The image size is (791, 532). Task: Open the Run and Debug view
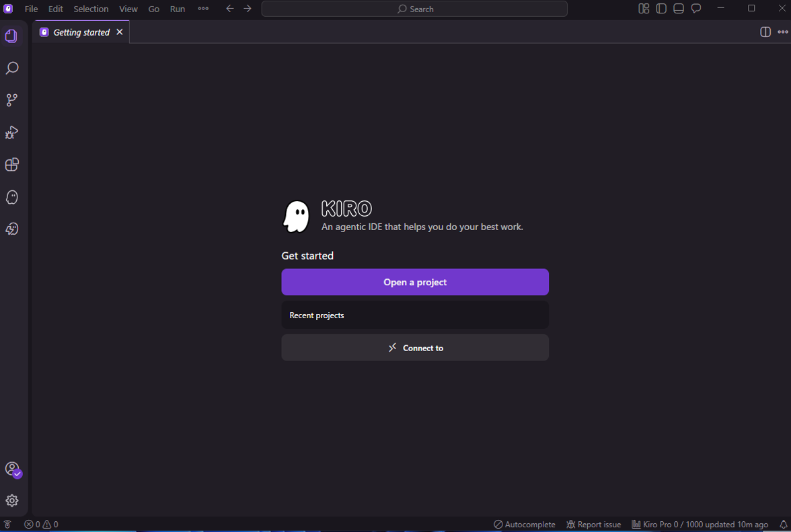(11, 132)
